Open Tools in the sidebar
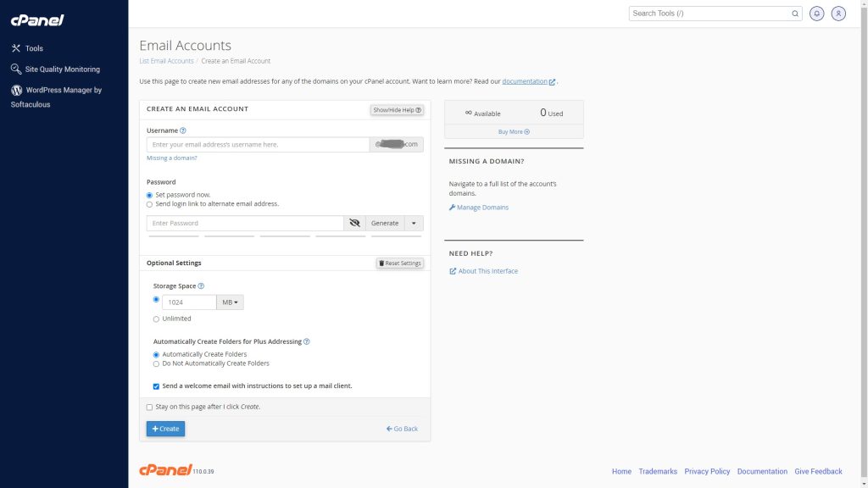This screenshot has height=488, width=868. click(x=34, y=48)
